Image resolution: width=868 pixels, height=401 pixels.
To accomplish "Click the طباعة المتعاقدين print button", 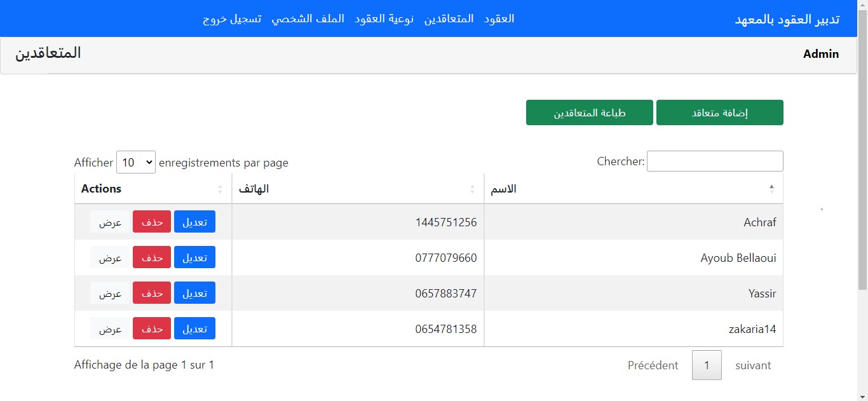I will click(x=590, y=112).
